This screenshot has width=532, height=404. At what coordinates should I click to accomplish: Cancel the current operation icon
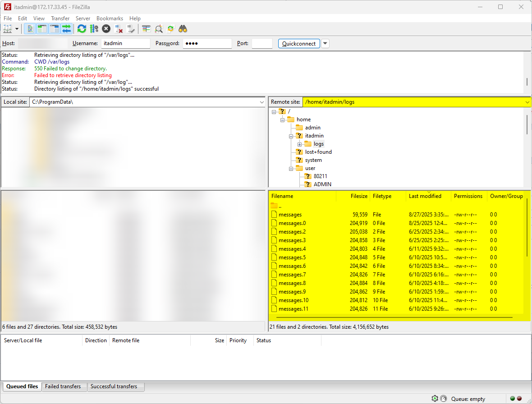click(x=106, y=29)
